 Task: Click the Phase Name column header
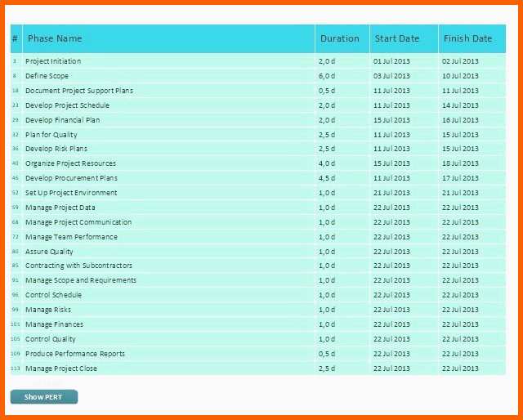pos(55,38)
